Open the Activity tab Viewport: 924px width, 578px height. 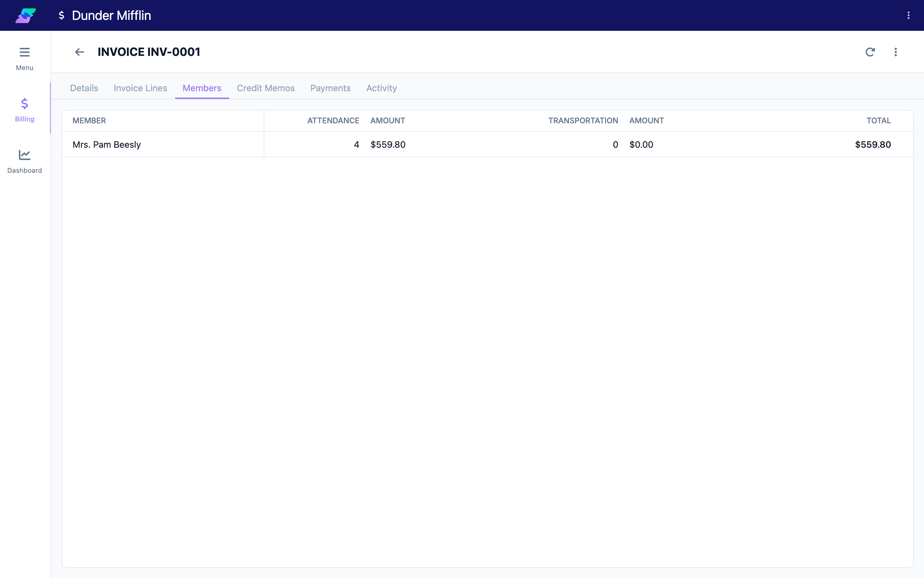point(381,88)
